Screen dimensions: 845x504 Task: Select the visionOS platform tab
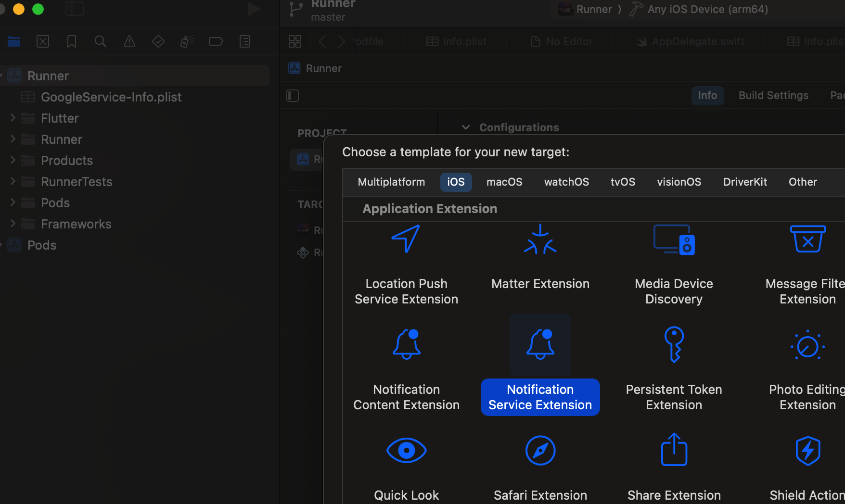[x=679, y=182]
